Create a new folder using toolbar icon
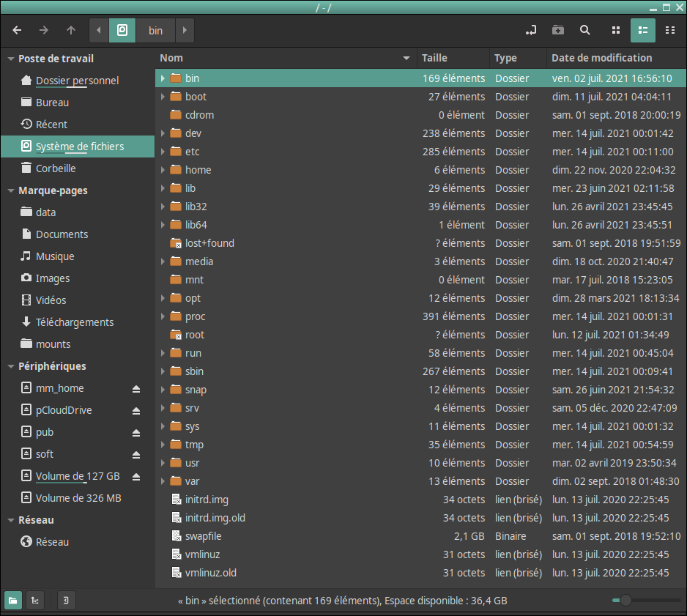Screen dimensions: 687x616 (x=558, y=30)
